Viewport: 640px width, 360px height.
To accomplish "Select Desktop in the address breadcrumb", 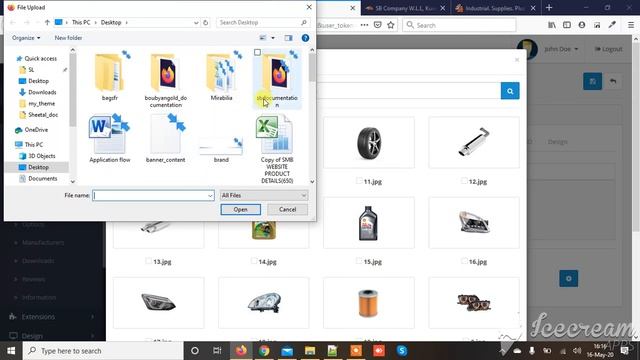I will click(x=111, y=22).
